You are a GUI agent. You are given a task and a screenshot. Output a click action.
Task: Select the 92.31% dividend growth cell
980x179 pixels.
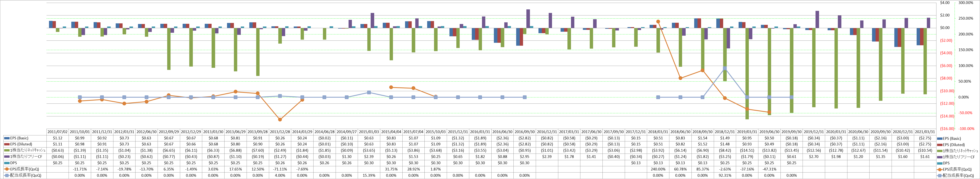724,176
